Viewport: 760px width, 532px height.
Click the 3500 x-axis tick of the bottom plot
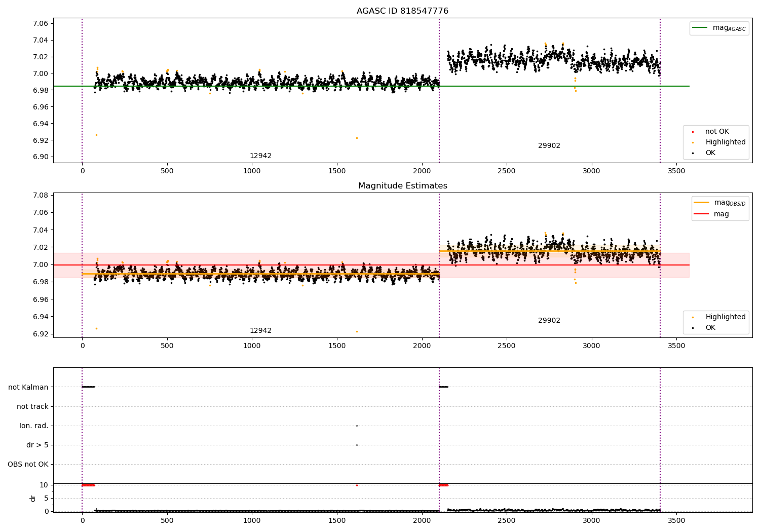(676, 521)
